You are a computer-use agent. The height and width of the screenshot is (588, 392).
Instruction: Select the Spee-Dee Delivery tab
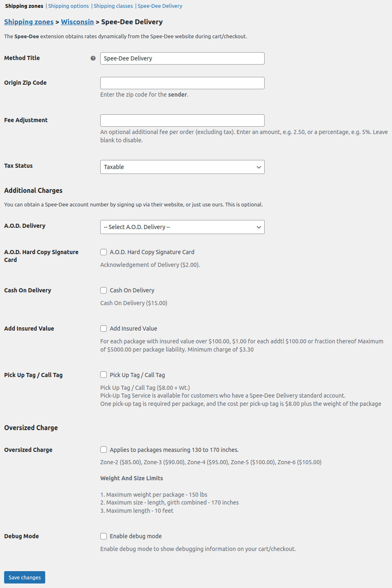(160, 6)
